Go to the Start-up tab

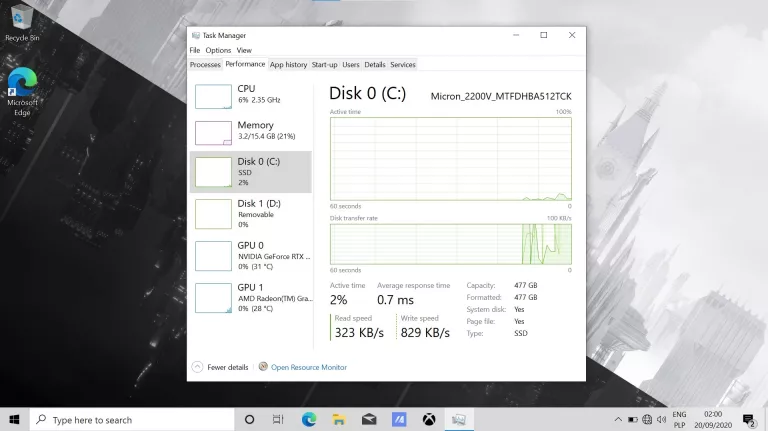click(x=324, y=65)
